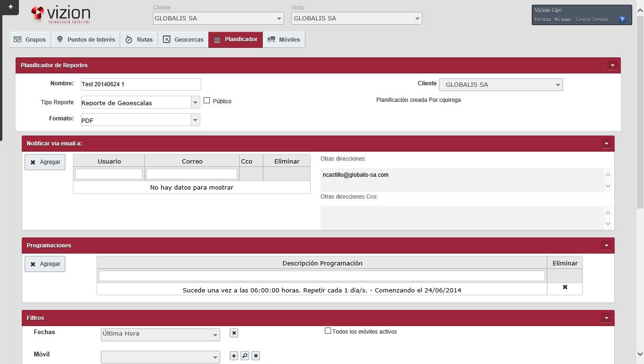Open the top Cliente dropdown
644x364 pixels.
click(x=218, y=18)
